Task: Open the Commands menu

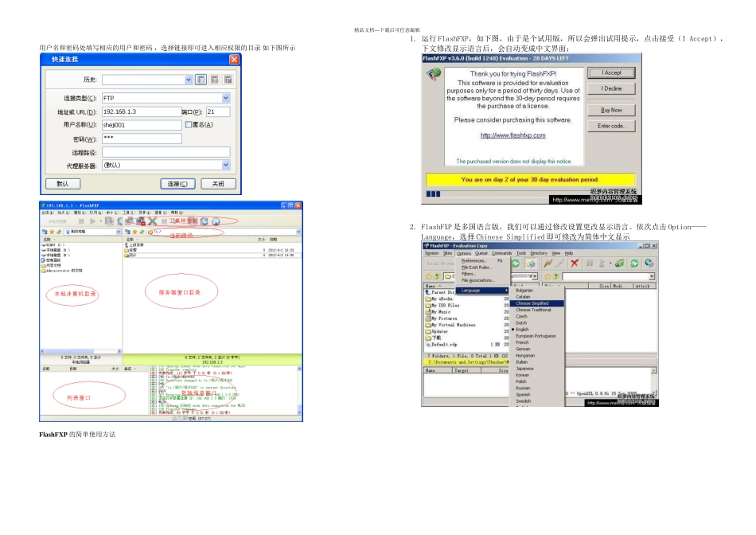Action: 501,253
